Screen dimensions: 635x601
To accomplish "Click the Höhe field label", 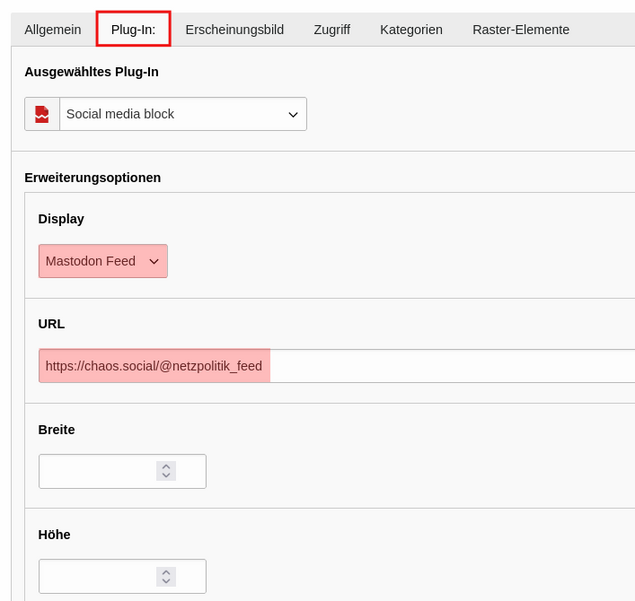I will pos(54,534).
